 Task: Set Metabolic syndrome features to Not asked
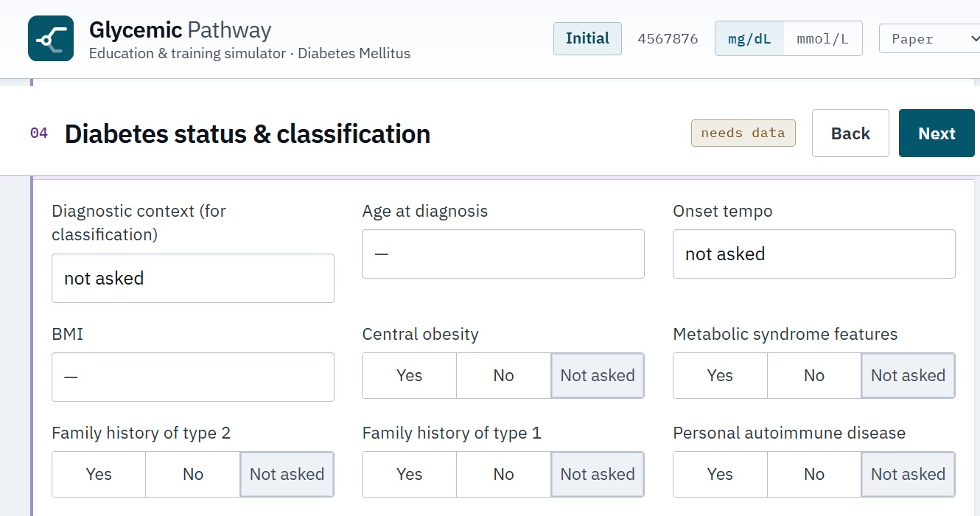coord(909,376)
